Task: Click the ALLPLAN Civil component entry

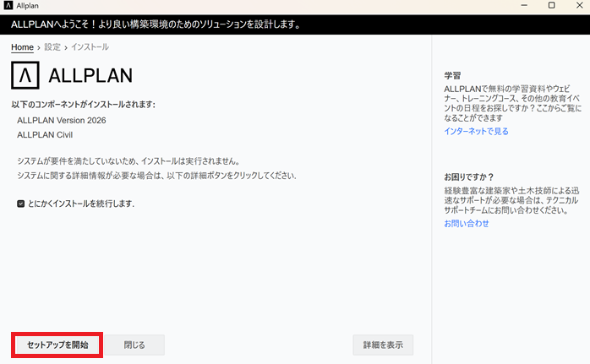Action: click(x=45, y=134)
